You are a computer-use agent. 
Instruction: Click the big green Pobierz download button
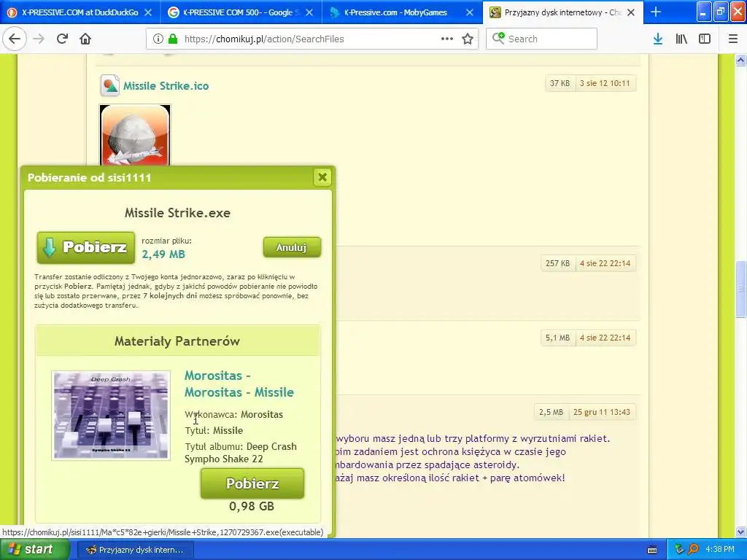pos(86,247)
